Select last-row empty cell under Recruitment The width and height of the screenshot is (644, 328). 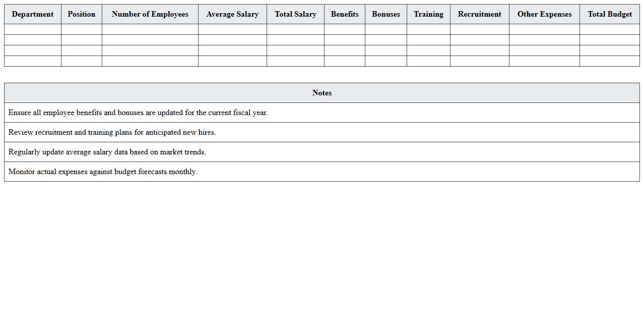click(480, 61)
